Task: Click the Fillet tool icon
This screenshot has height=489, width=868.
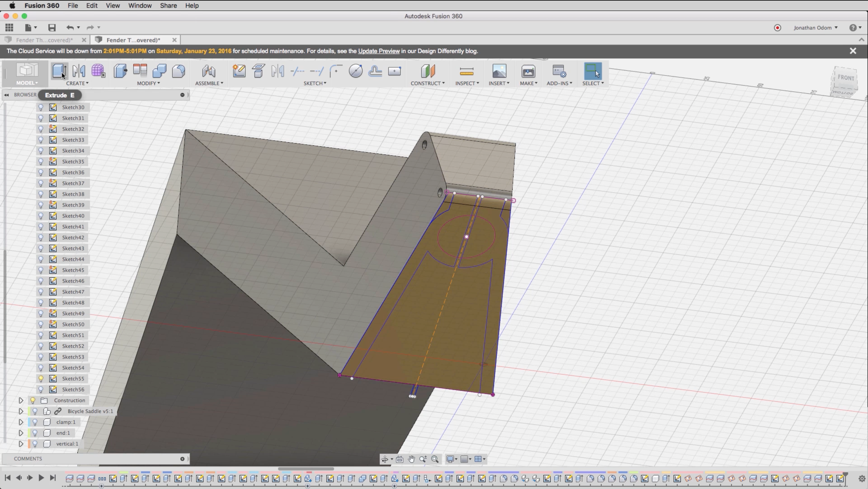Action: click(x=178, y=71)
